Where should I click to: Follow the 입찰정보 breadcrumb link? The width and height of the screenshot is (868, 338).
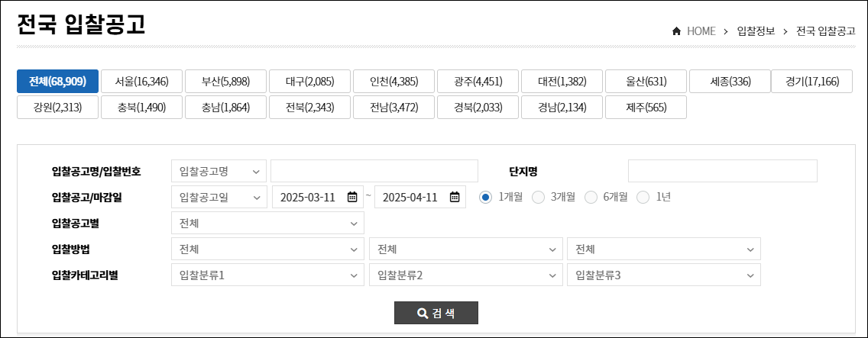click(756, 31)
